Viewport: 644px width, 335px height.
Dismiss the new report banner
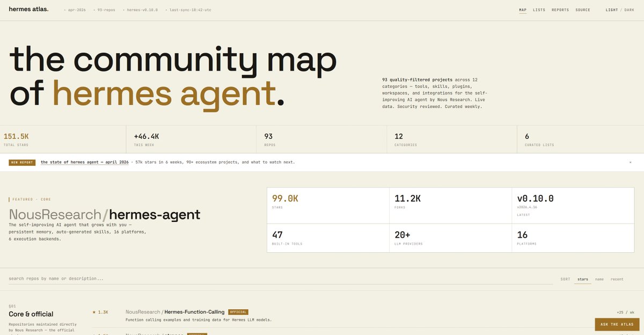tap(630, 162)
